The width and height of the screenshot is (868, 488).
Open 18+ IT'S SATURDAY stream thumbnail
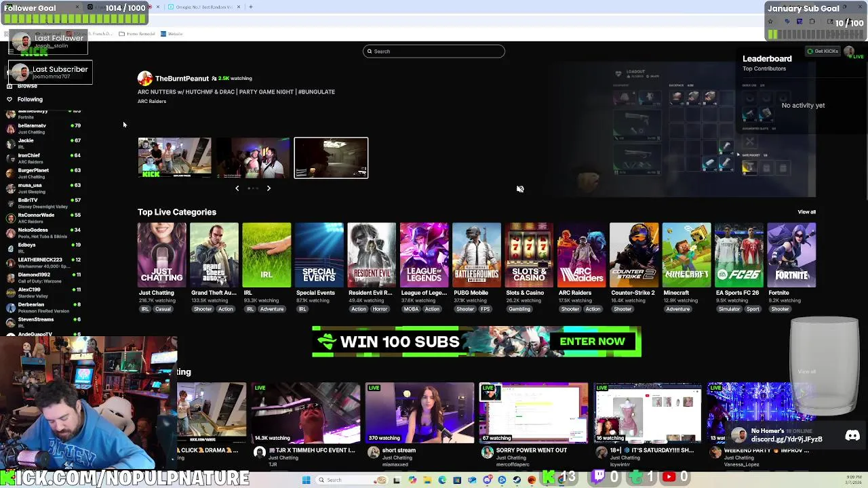point(648,413)
